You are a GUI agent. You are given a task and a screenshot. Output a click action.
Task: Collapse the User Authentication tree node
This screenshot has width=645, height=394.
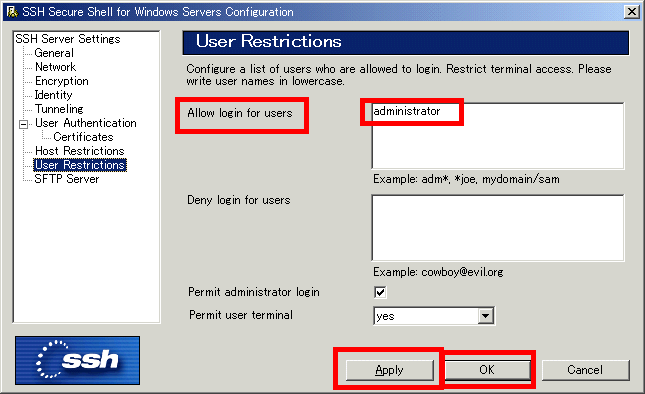coord(24,124)
